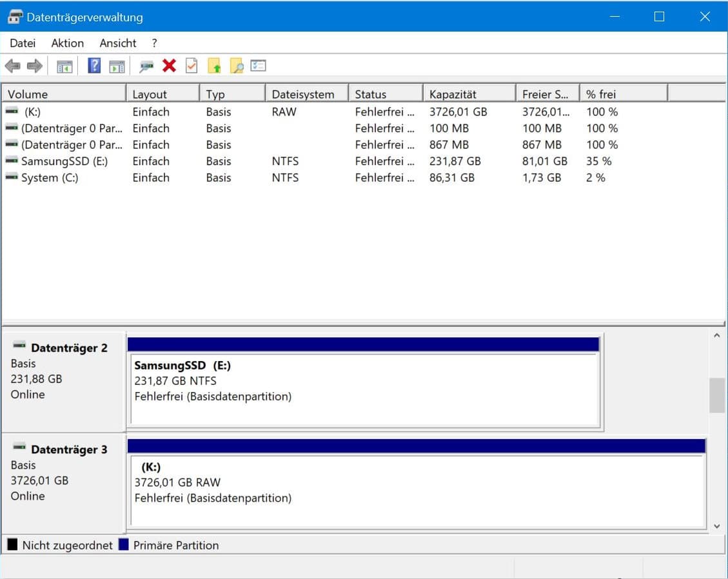Click the yellow sheet with green arrow icon
728x579 pixels.
tap(214, 66)
